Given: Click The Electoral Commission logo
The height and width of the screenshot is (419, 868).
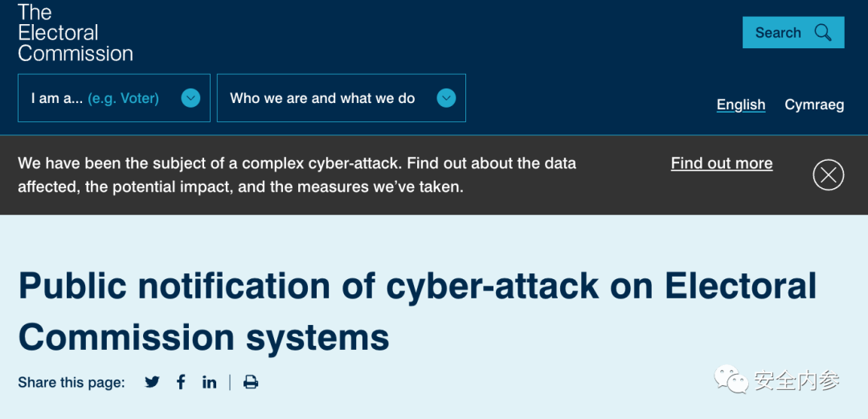Looking at the screenshot, I should tap(75, 33).
